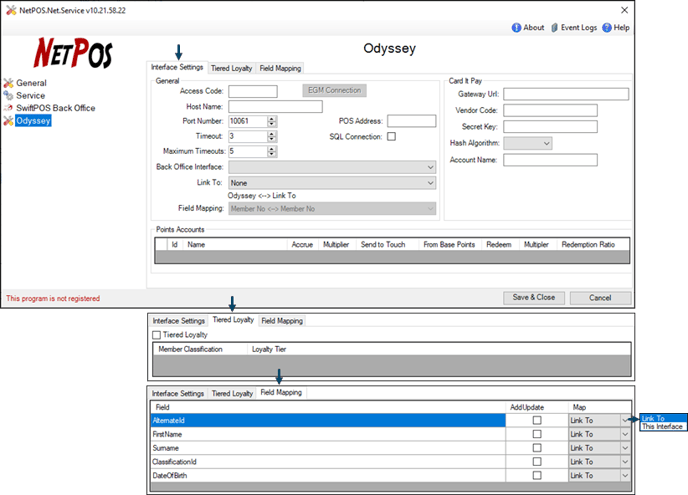Select General in the sidebar
The width and height of the screenshot is (688, 495).
pos(31,83)
